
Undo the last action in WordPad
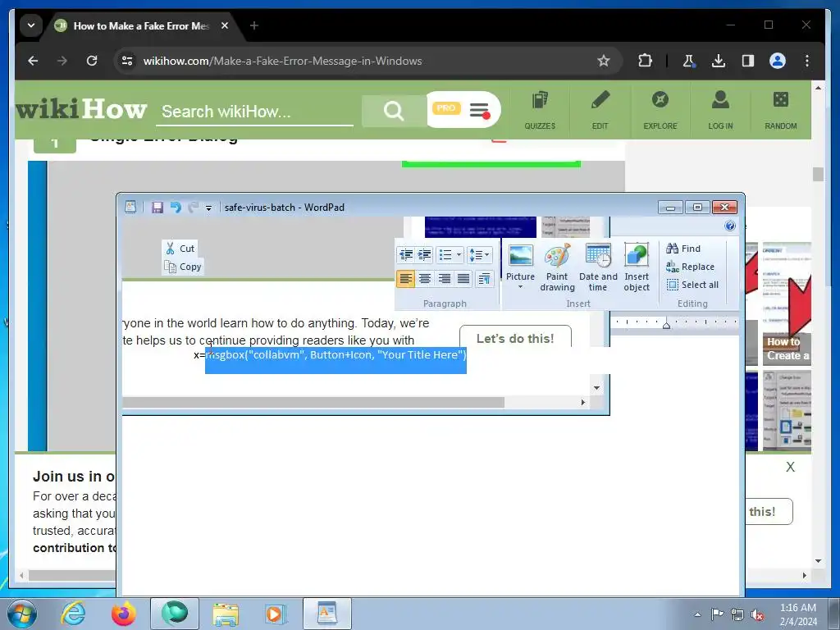click(x=176, y=208)
